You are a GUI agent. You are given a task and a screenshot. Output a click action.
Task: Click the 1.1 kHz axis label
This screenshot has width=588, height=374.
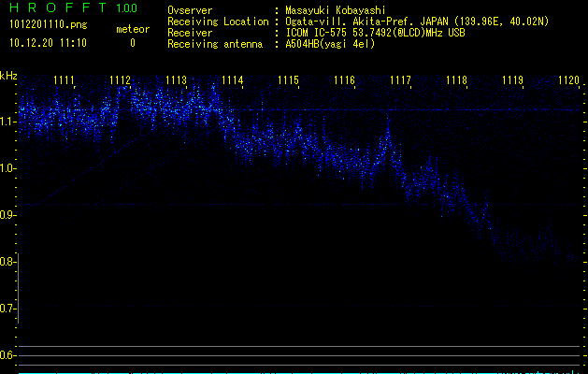click(8, 122)
